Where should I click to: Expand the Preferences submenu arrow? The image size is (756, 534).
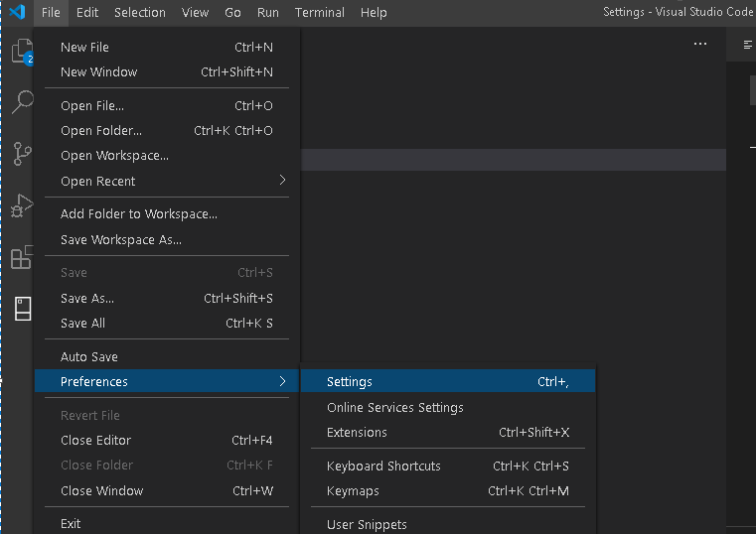pyautogui.click(x=282, y=381)
